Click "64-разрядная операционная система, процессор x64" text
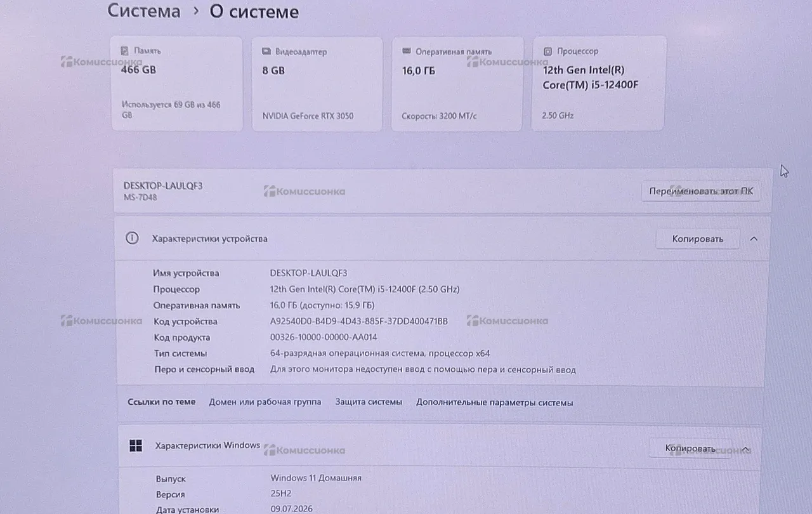 (380, 353)
